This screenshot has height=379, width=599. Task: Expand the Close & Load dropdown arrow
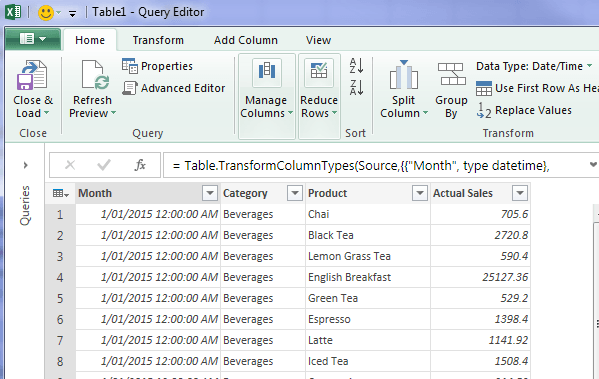click(47, 113)
